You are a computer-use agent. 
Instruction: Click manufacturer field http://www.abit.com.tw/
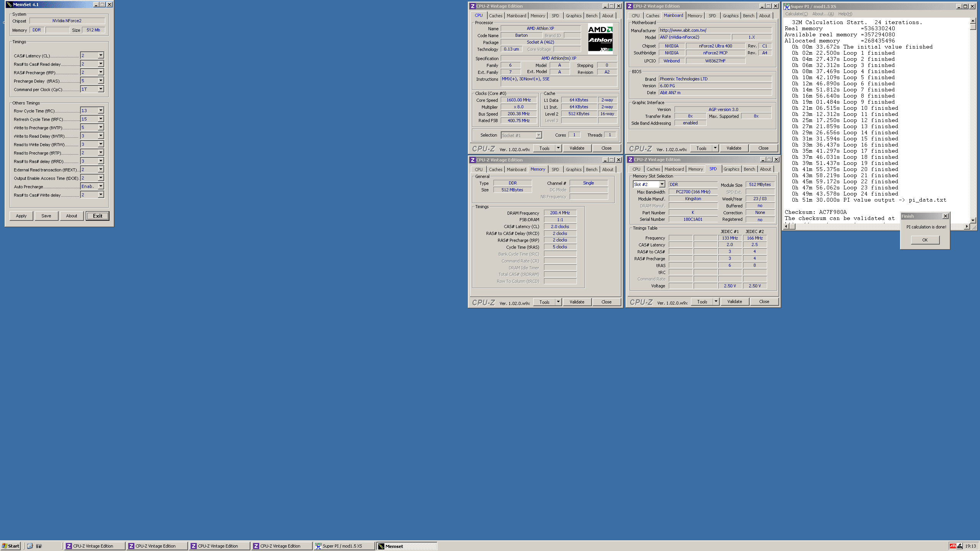(715, 30)
